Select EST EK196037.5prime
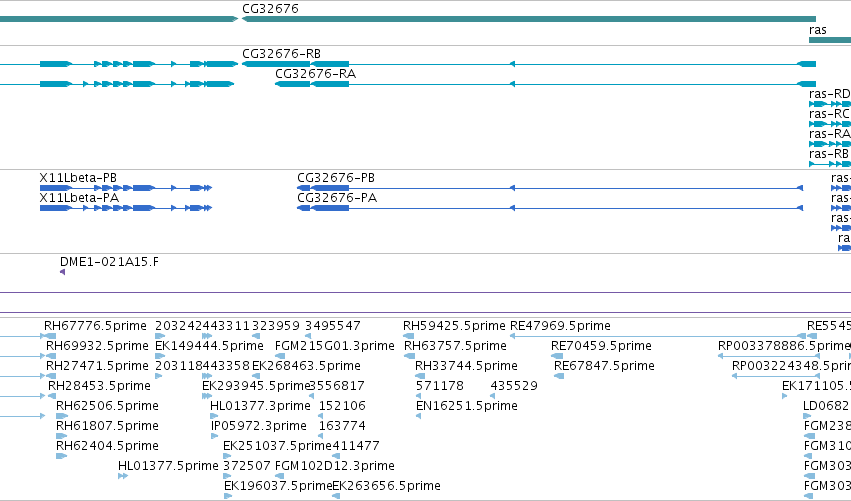 click(278, 486)
